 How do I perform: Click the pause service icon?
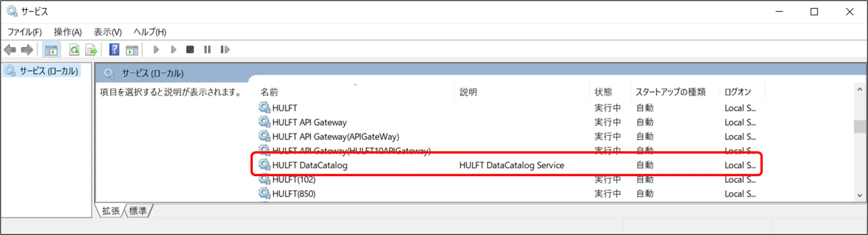point(207,50)
